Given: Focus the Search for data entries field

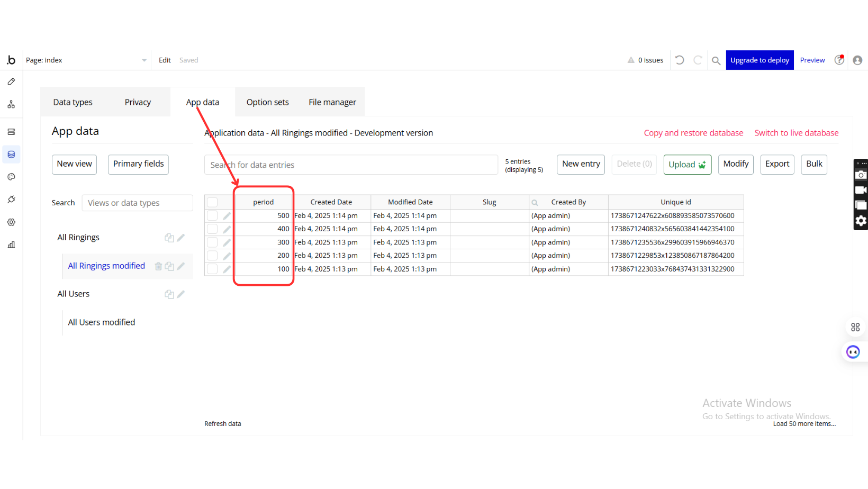Looking at the screenshot, I should tap(350, 165).
